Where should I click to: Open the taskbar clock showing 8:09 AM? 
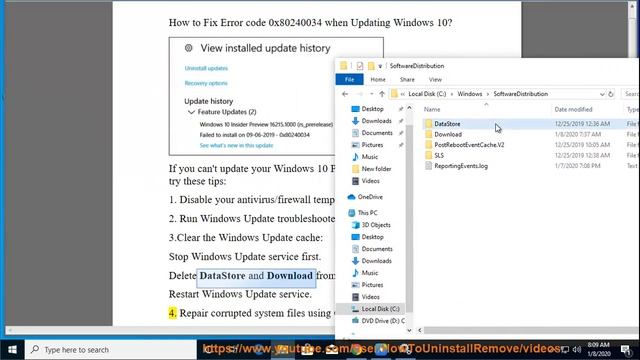(599, 349)
